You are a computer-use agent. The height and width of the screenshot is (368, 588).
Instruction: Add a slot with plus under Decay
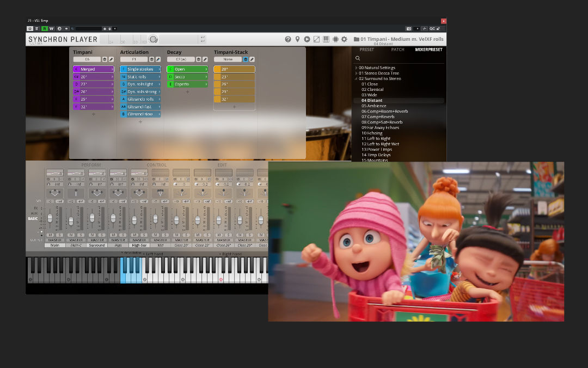[x=187, y=91]
